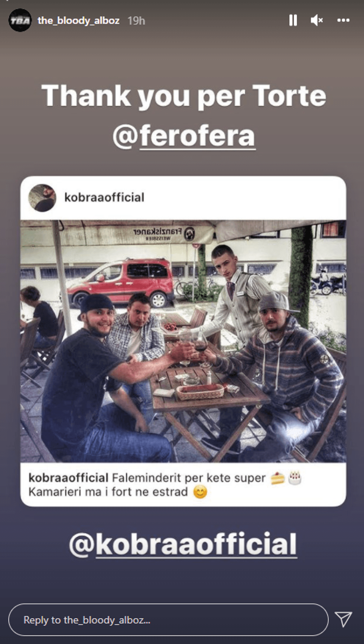This screenshot has width=364, height=644.
Task: Pause the story playback
Action: (293, 20)
